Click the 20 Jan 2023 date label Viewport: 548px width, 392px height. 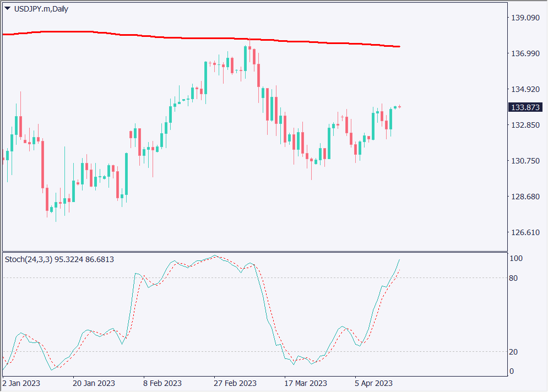point(94,383)
